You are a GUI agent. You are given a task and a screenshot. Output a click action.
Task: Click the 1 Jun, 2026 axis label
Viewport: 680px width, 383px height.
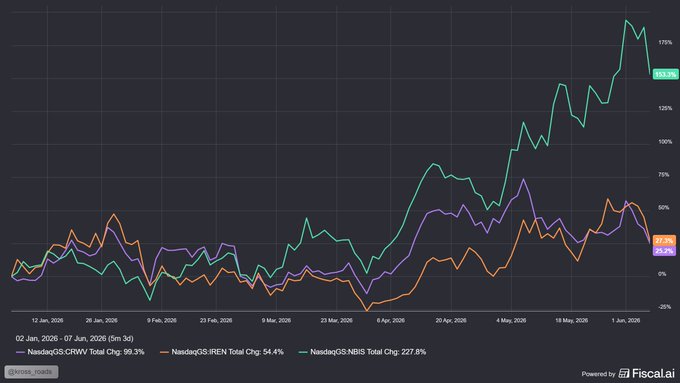(x=626, y=321)
